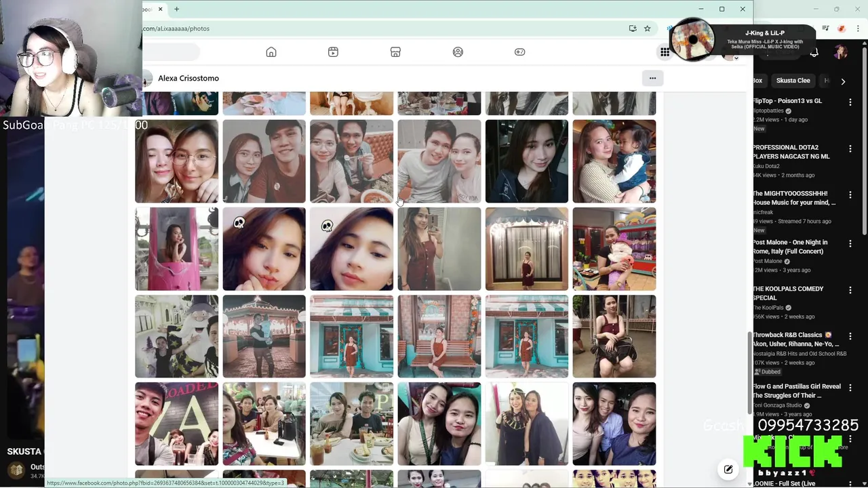Open Facebook Video tab icon
Screen dimensions: 868x488
pos(333,52)
